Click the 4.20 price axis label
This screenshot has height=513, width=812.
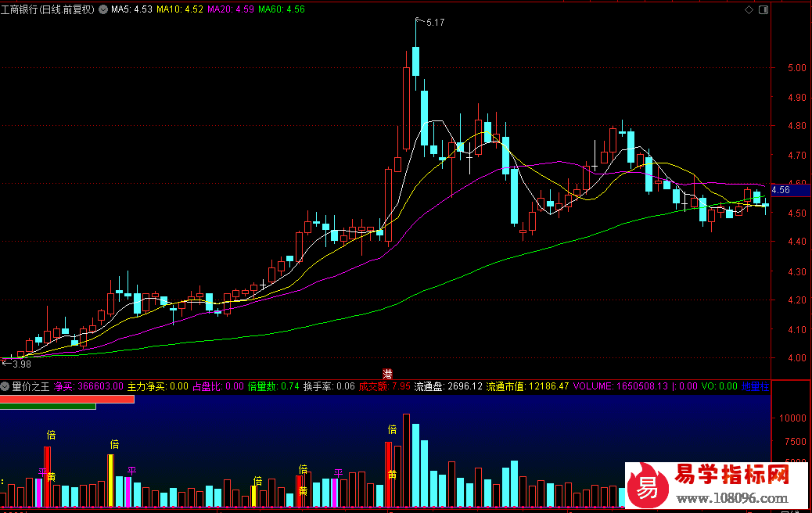click(x=796, y=300)
